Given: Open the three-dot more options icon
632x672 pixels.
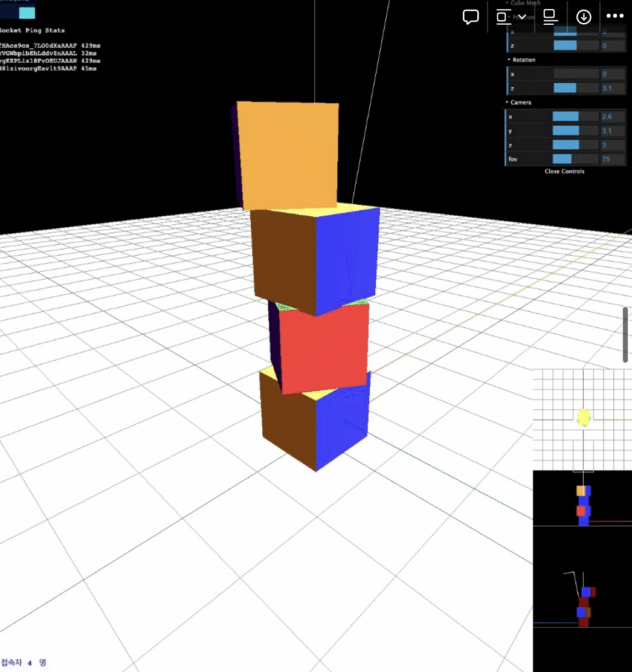Looking at the screenshot, I should click(614, 16).
